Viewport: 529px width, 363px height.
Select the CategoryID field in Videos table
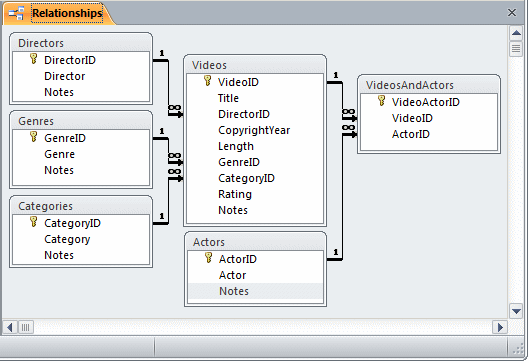(x=255, y=178)
